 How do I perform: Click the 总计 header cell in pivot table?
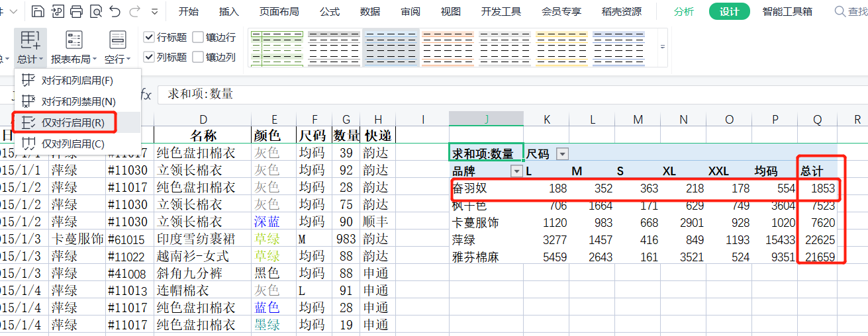tap(817, 171)
